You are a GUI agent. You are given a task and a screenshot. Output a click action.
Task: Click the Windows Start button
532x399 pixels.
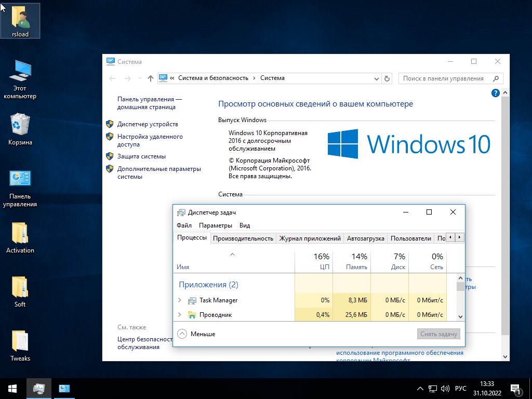click(x=12, y=389)
